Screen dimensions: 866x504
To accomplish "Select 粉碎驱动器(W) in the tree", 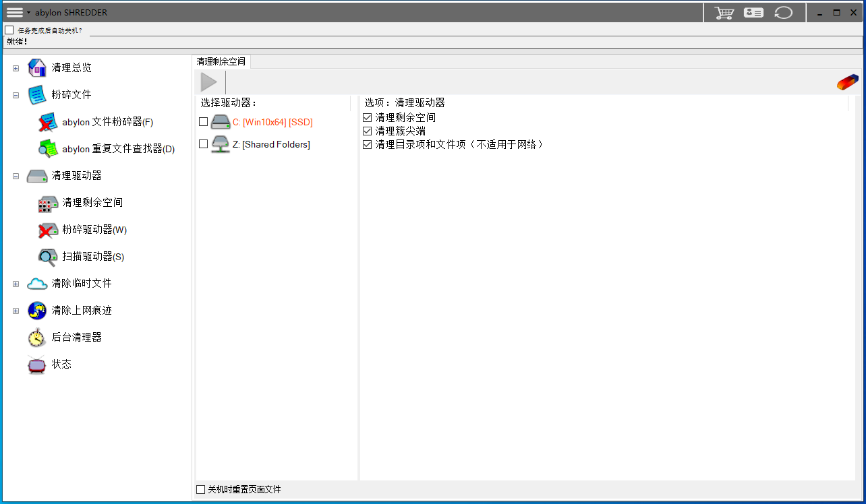I will [x=94, y=230].
